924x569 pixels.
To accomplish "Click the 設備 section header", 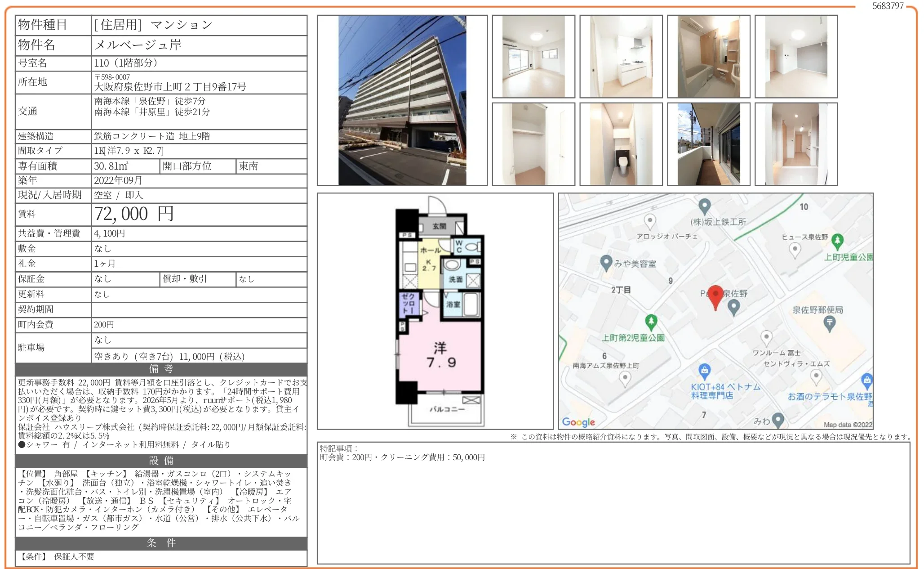I will (161, 461).
